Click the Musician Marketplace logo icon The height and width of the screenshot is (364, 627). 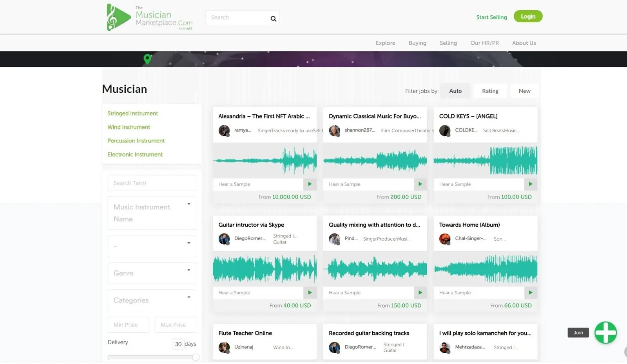click(117, 17)
